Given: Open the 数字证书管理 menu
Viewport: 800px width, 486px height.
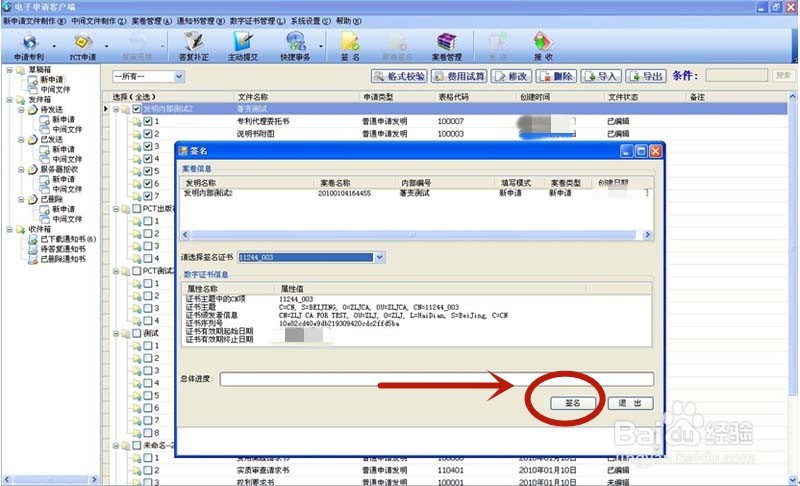Looking at the screenshot, I should [258, 21].
